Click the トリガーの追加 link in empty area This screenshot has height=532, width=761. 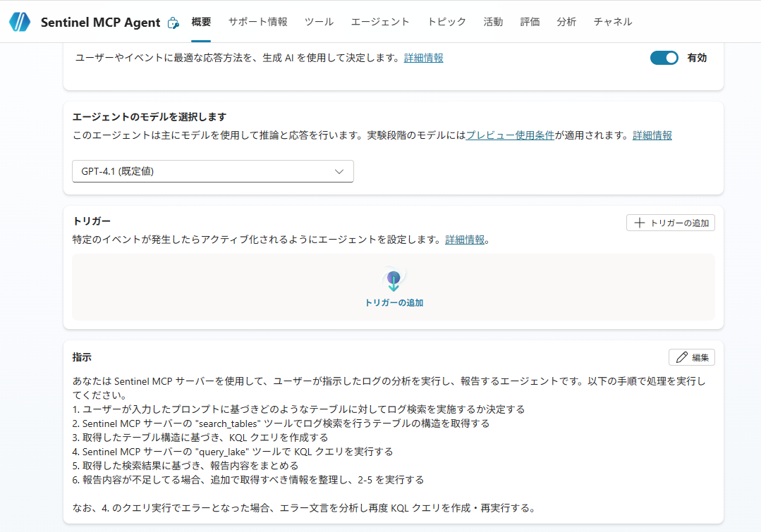(x=394, y=302)
